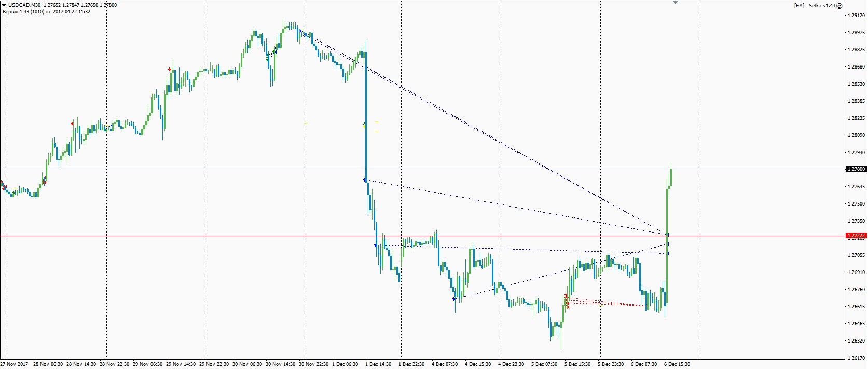Click the 1.28680 price axis label
This screenshot has height=369, width=868.
[856, 67]
